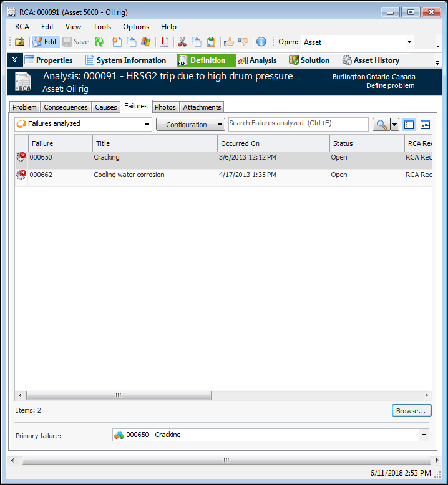Click the table horizontal scrollbar thumb

tap(119, 396)
